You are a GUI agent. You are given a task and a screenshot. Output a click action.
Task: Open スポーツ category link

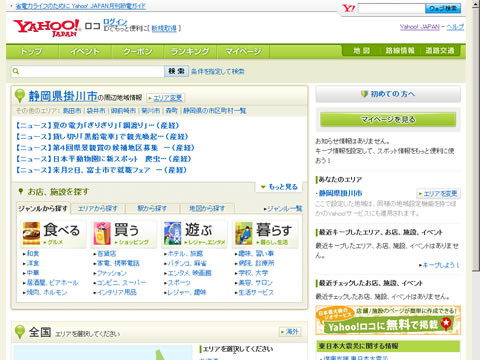(178, 283)
